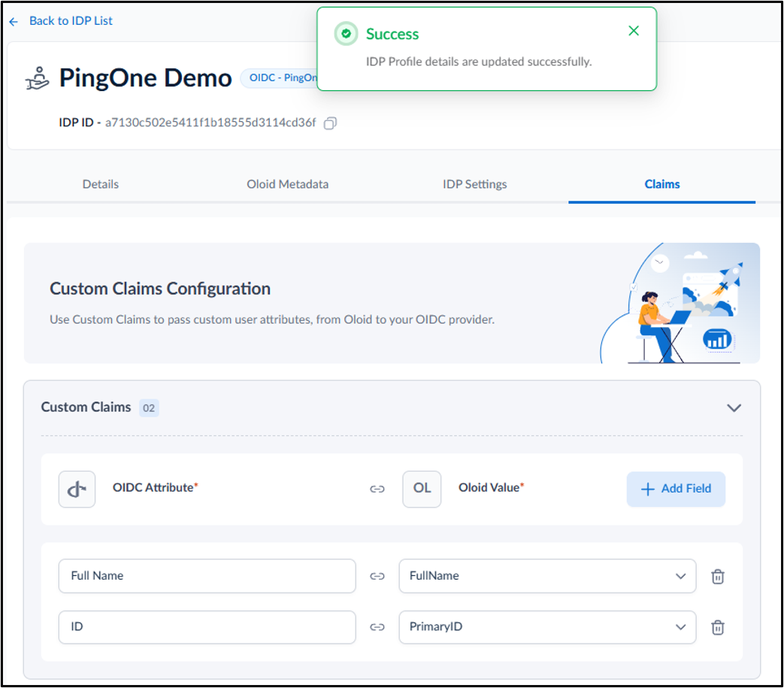This screenshot has height=688, width=784.
Task: Delete the ID claim row
Action: tap(718, 627)
